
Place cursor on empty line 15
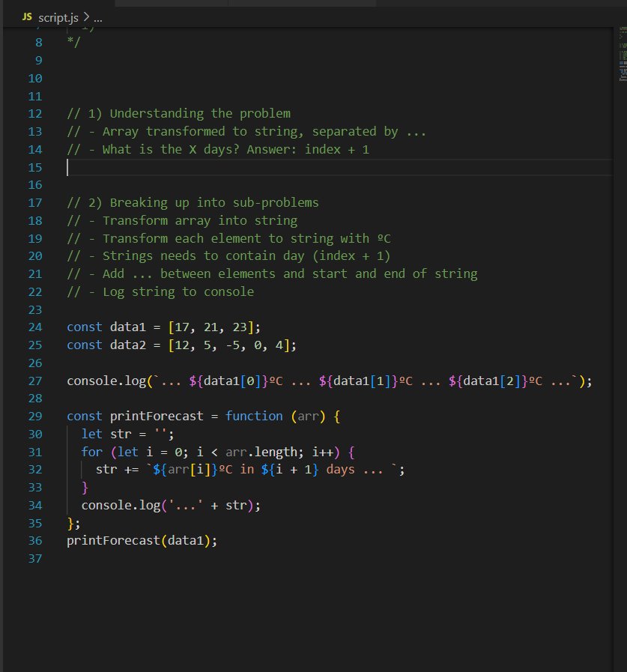click(340, 167)
